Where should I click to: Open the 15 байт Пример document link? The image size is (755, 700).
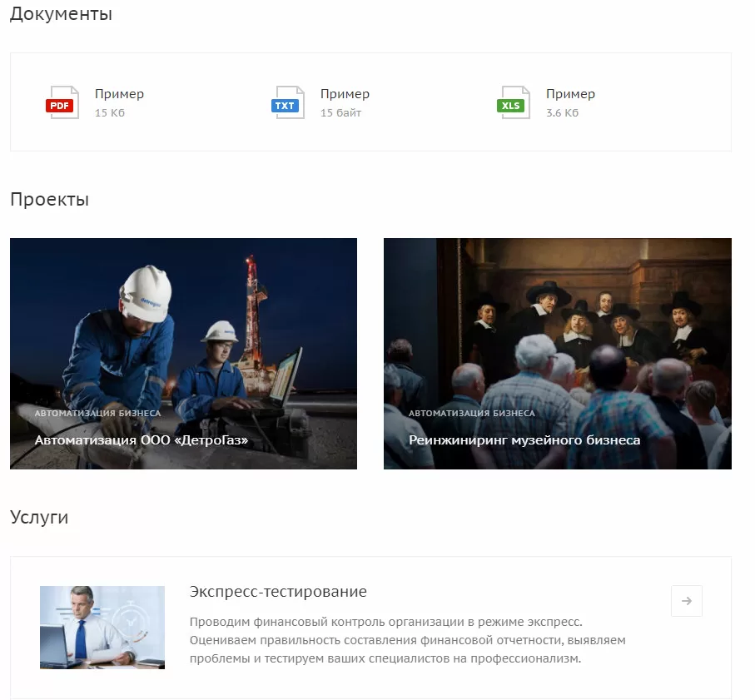pyautogui.click(x=345, y=94)
